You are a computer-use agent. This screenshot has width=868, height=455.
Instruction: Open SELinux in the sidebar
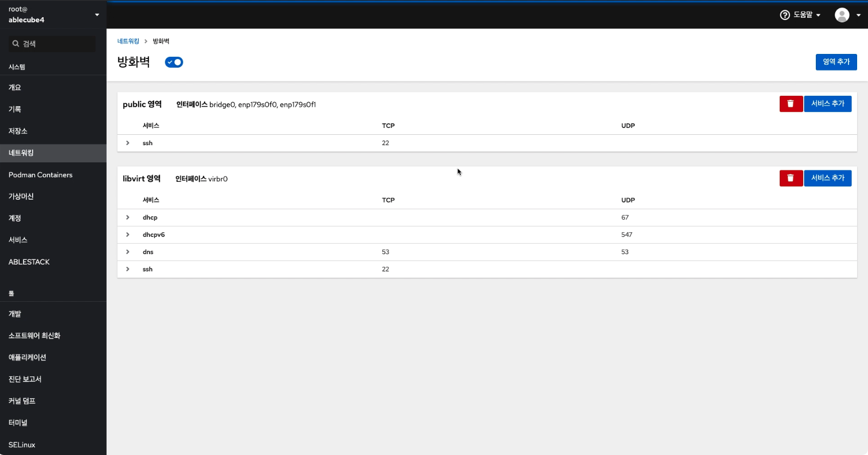pyautogui.click(x=53, y=445)
